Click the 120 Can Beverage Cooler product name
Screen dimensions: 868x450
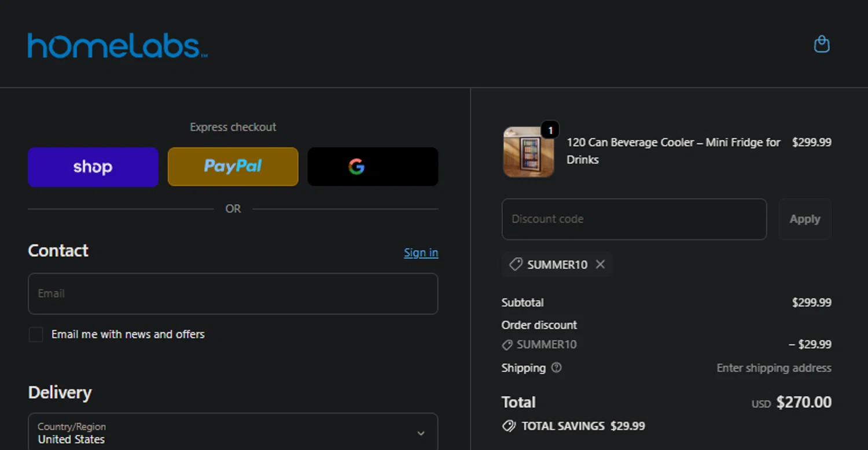pos(674,151)
